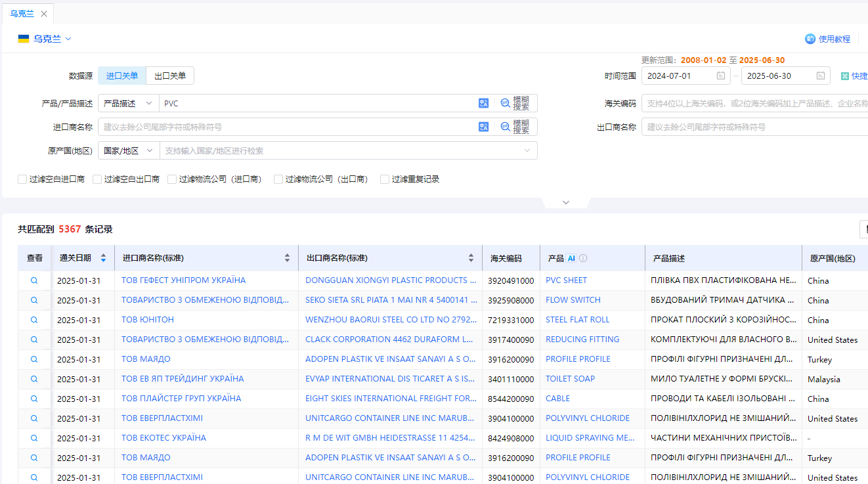Enable the 过滤空白进口商 checkbox
This screenshot has width=868, height=484.
click(x=22, y=179)
